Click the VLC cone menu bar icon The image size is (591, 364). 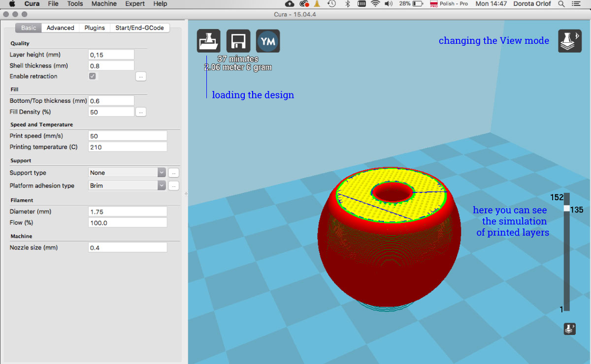(x=317, y=4)
